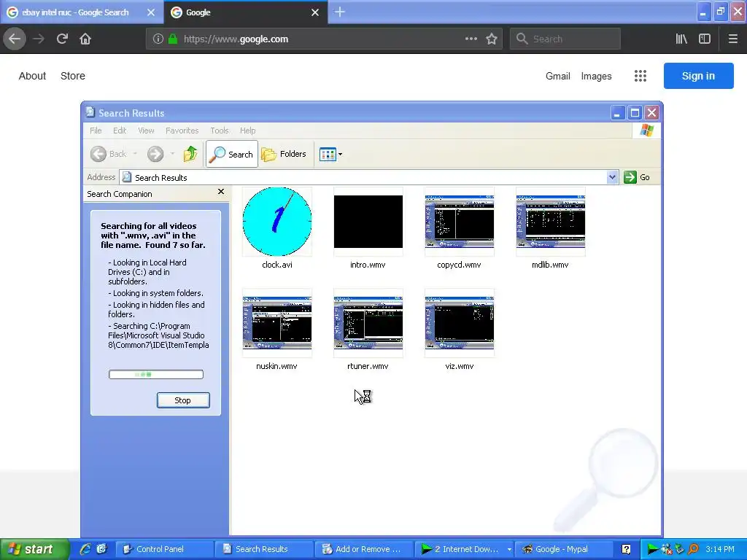Open Google Images link

pyautogui.click(x=596, y=76)
